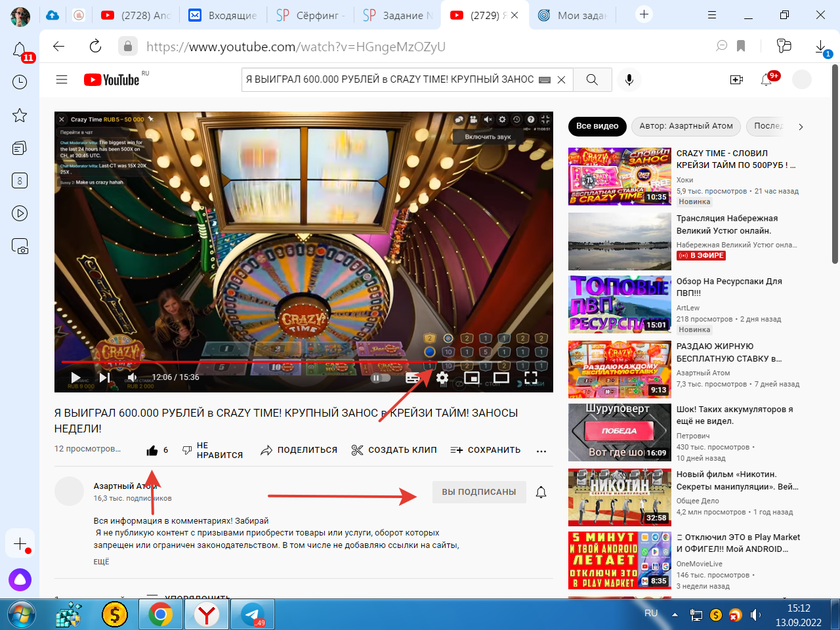Open 'Новый фильм «Никотин' video title

738,480
